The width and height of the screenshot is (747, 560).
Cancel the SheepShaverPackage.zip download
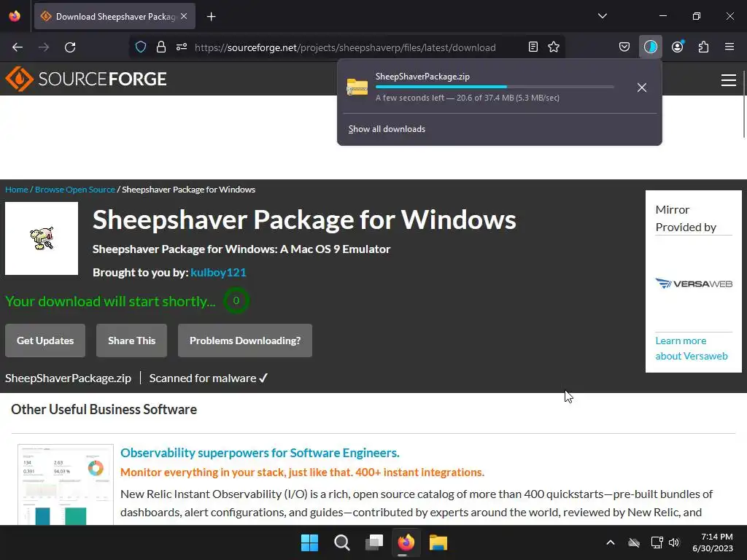tap(642, 87)
